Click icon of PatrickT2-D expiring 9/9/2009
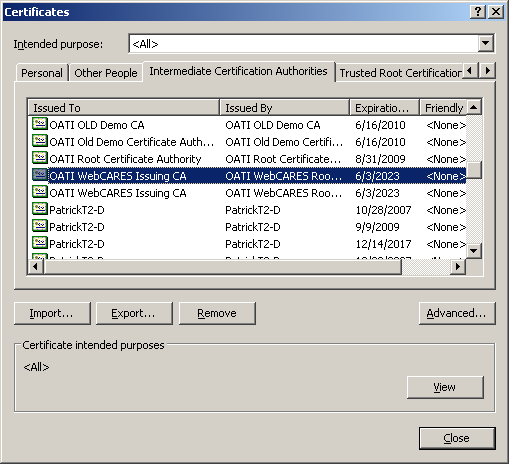Viewport: 509px width, 464px height. 40,226
